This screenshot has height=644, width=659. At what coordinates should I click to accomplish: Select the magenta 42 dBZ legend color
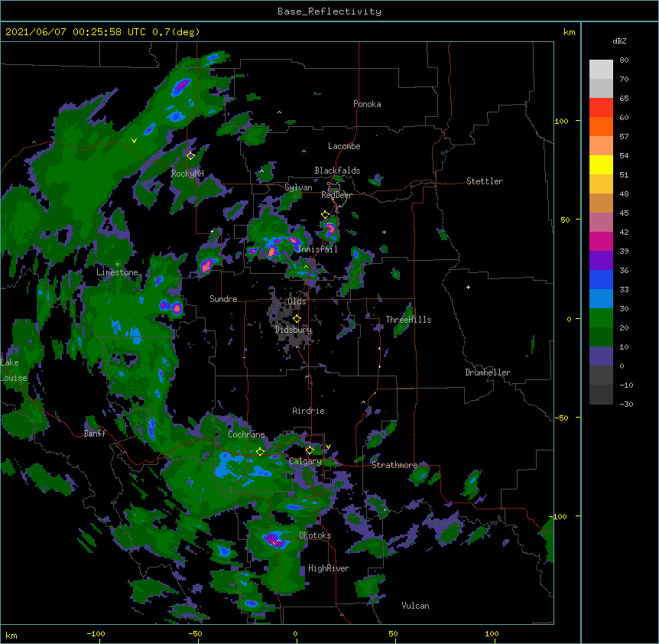click(x=601, y=241)
